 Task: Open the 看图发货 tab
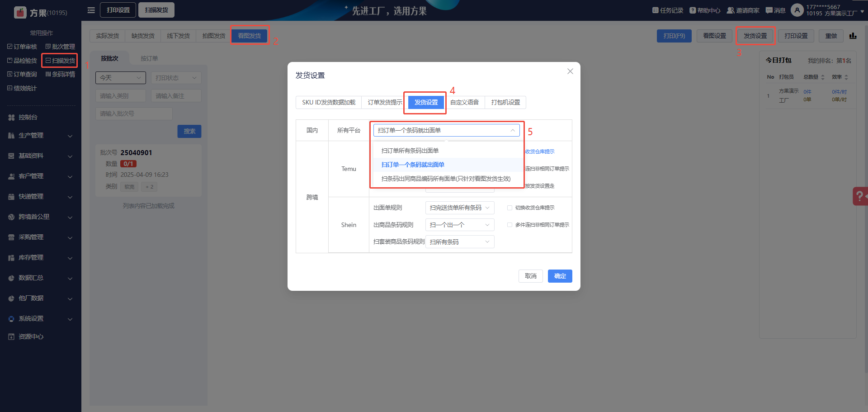250,36
